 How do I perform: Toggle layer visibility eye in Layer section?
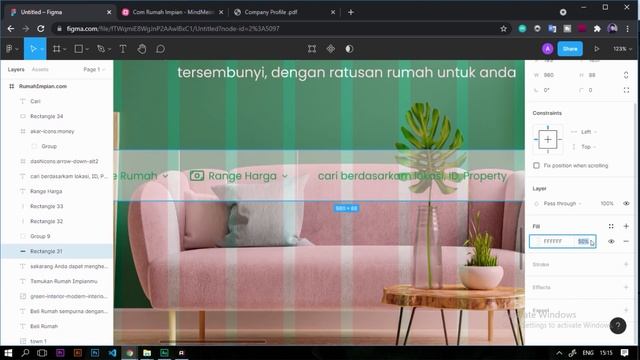[x=626, y=203]
